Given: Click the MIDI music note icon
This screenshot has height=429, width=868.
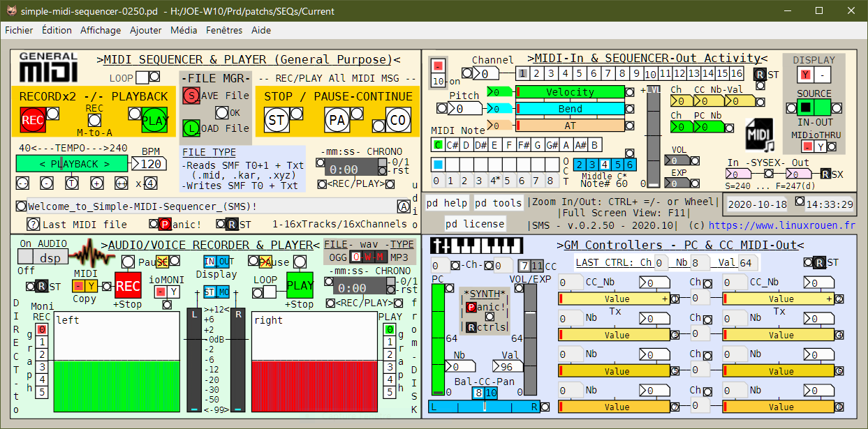Looking at the screenshot, I should pyautogui.click(x=761, y=135).
